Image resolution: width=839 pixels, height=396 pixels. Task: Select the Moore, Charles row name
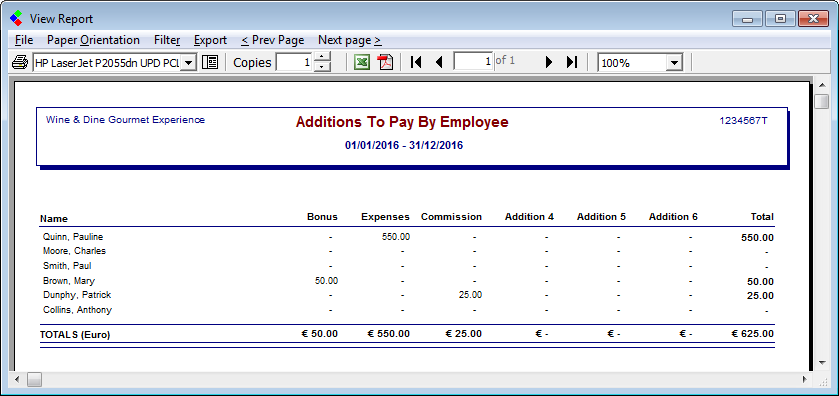74,251
